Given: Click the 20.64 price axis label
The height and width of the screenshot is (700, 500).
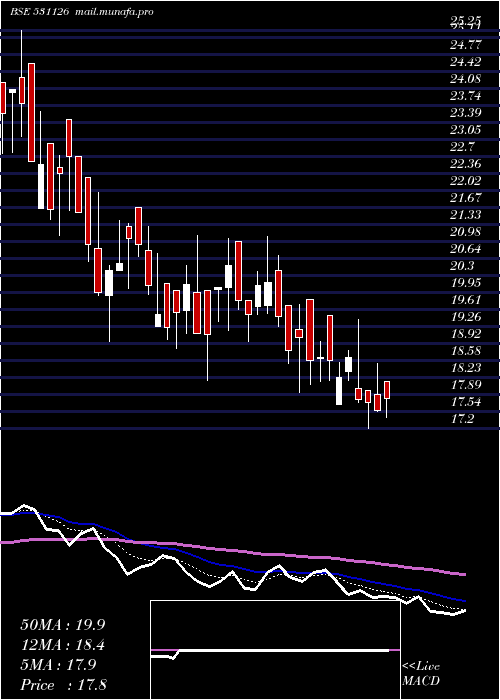Looking at the screenshot, I should [466, 249].
